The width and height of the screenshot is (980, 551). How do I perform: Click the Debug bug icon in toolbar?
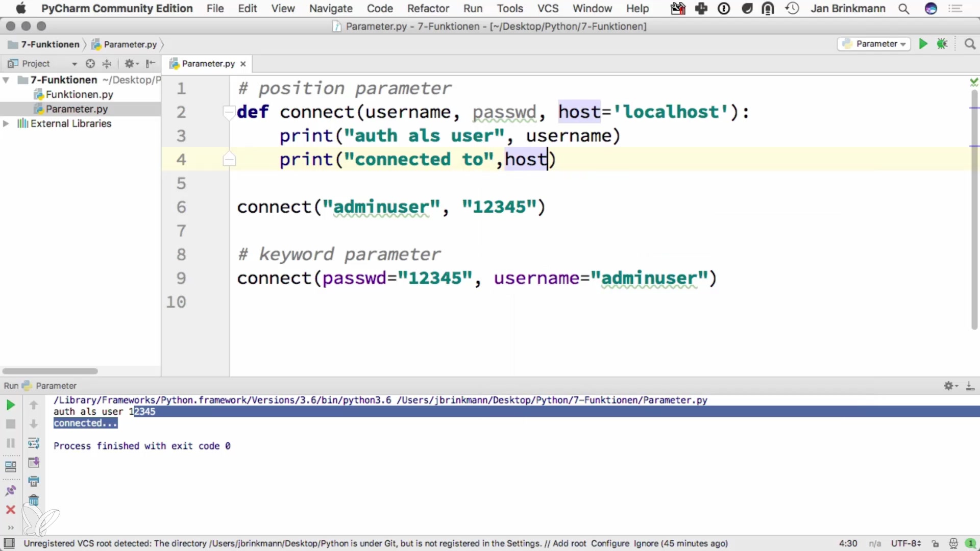coord(942,44)
